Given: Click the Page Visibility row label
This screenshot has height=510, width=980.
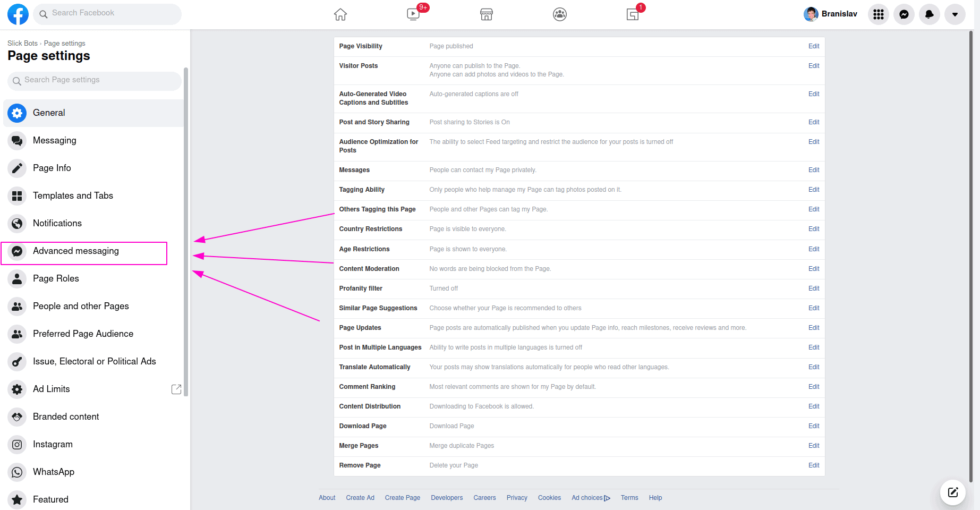Looking at the screenshot, I should (361, 46).
